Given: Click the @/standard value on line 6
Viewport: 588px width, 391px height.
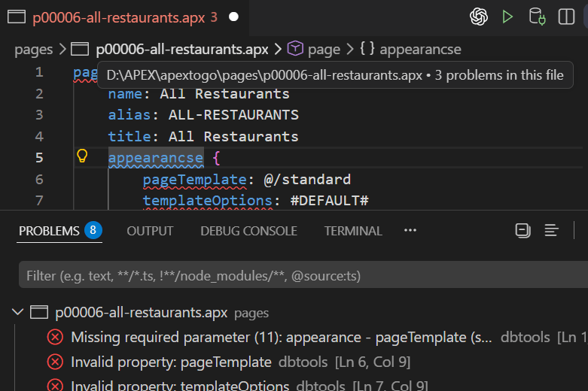Looking at the screenshot, I should (307, 180).
